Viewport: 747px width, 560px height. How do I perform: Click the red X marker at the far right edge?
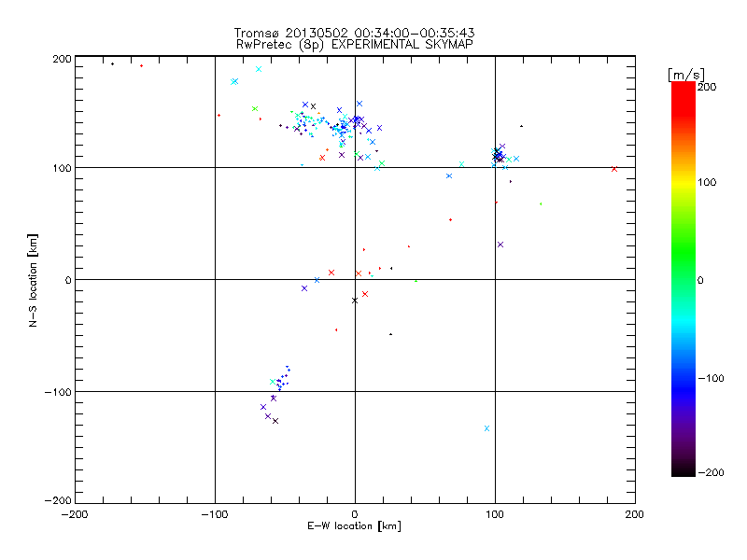[x=614, y=169]
